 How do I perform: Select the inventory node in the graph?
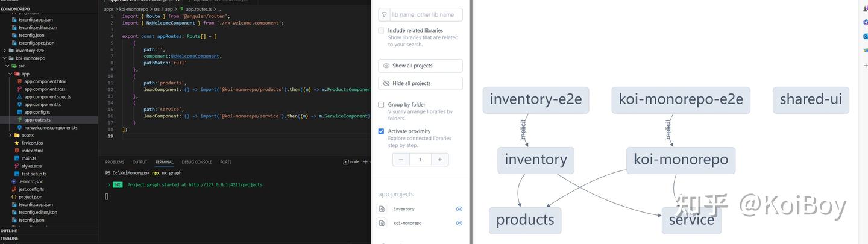[536, 160]
